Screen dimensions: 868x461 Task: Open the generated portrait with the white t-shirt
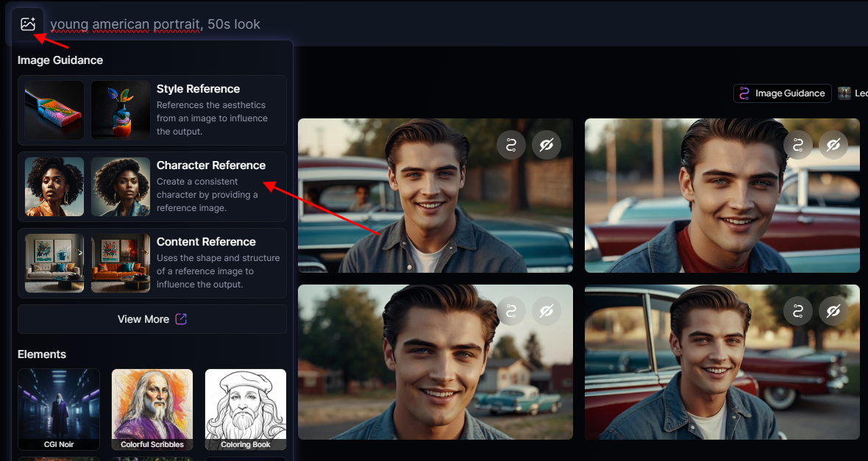point(435,196)
